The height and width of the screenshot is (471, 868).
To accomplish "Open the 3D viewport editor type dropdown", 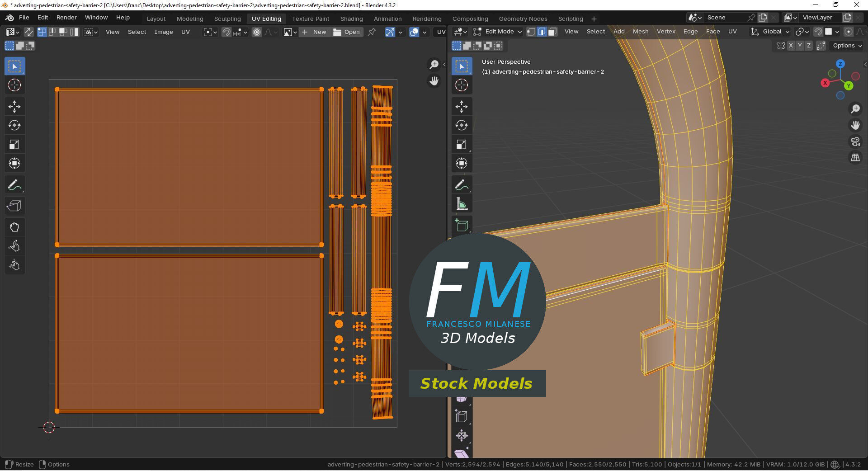I will point(460,32).
